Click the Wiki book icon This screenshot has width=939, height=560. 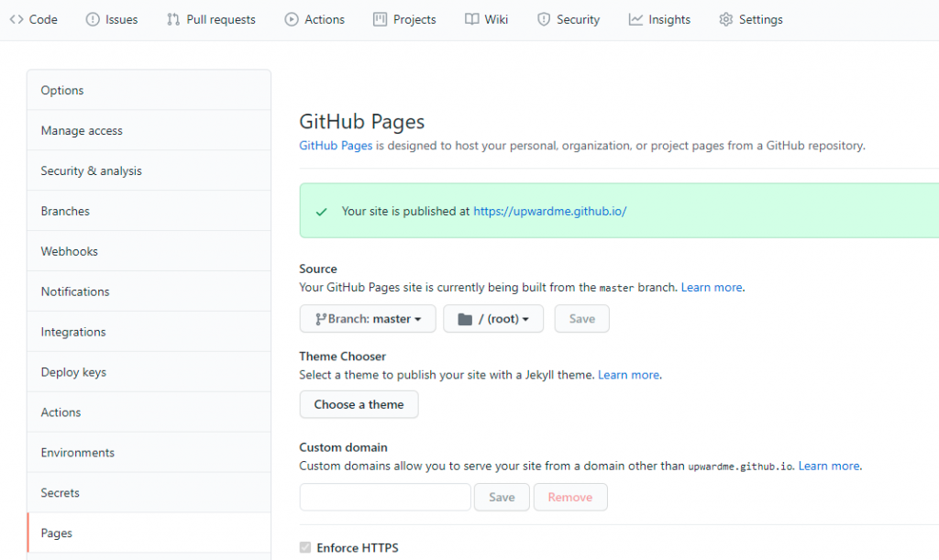472,20
